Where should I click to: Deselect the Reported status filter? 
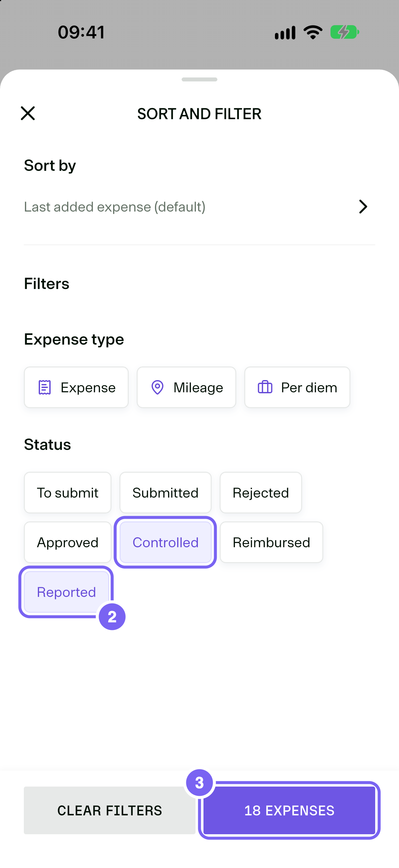coord(66,592)
